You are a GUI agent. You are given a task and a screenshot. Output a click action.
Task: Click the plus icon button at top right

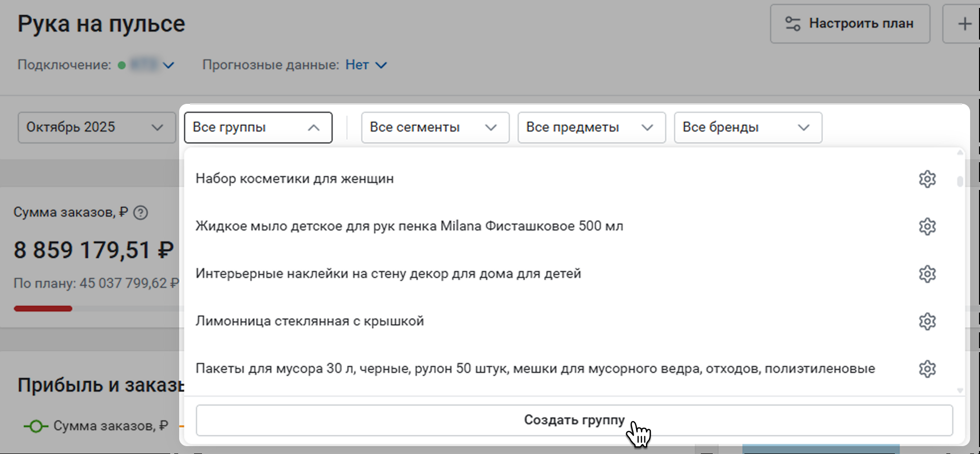coord(964,24)
